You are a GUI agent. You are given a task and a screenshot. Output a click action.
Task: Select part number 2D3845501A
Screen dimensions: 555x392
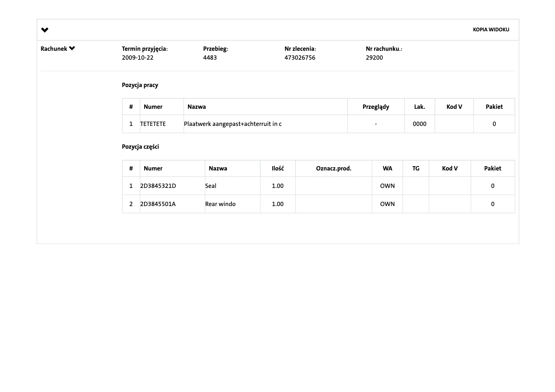(158, 204)
